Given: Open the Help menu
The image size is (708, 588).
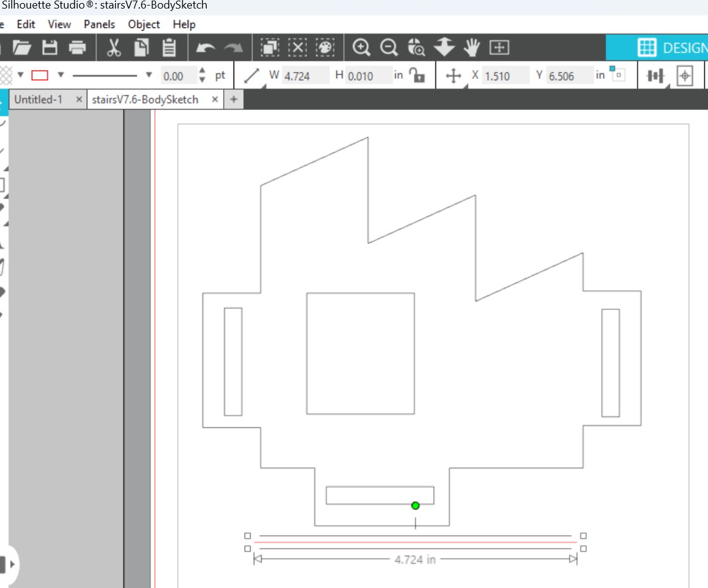Looking at the screenshot, I should point(184,24).
